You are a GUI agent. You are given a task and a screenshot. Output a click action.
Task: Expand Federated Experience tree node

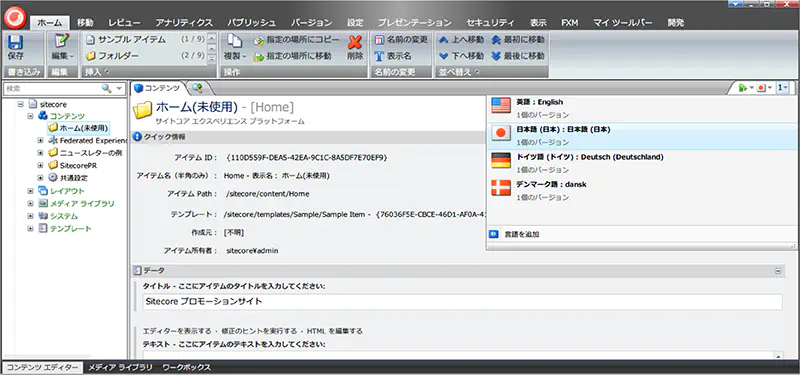pyautogui.click(x=40, y=140)
